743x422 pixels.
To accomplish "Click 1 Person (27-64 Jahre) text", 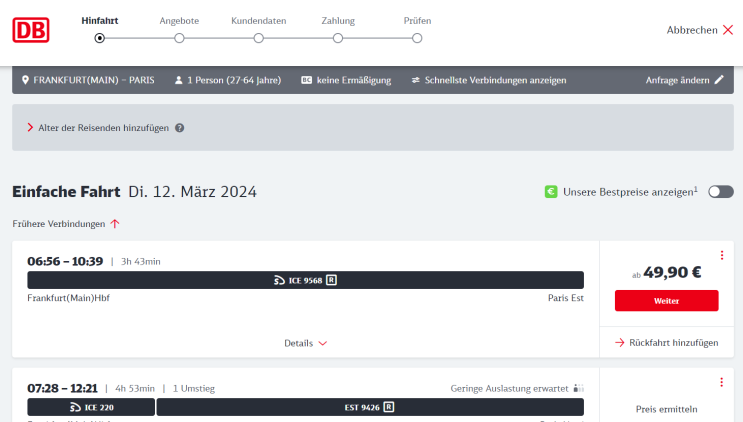I will [234, 80].
